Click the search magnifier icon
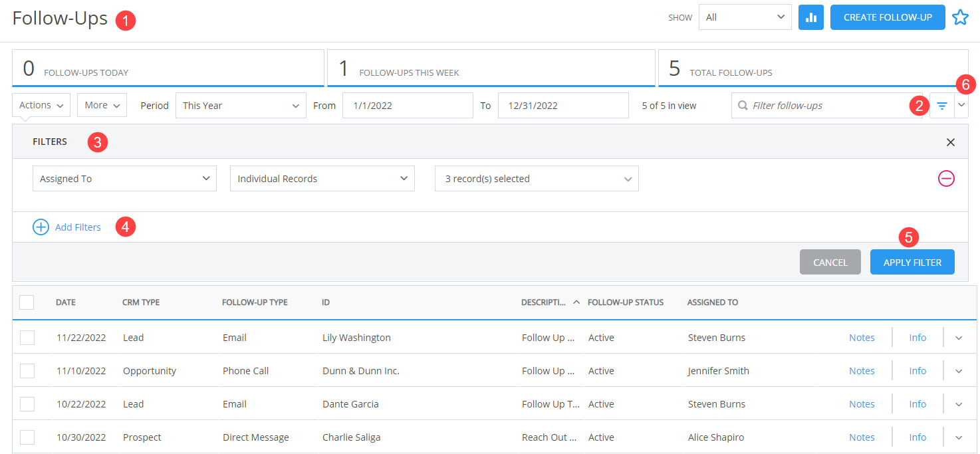The image size is (980, 454). pos(743,106)
